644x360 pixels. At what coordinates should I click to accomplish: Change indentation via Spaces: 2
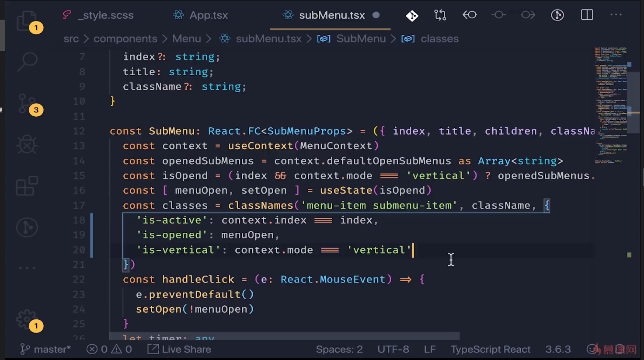(x=339, y=350)
